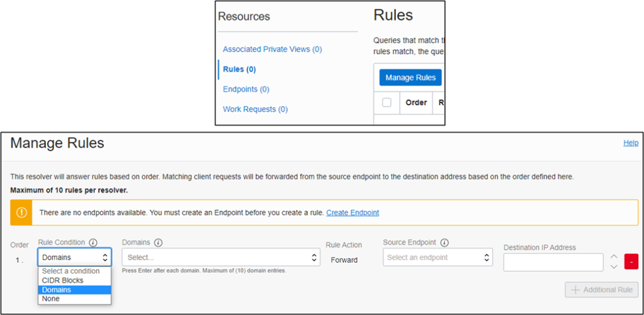Screen dimensions: 644x315
Task: Expand the Domains select box
Action: (x=221, y=257)
